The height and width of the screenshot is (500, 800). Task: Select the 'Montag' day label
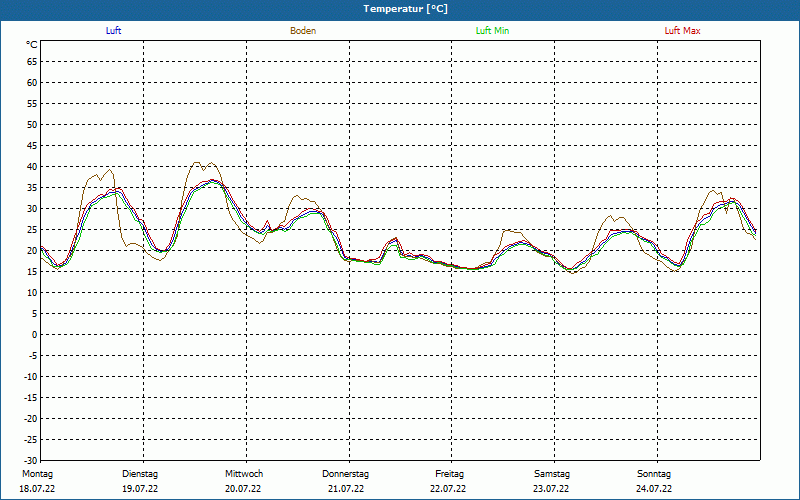pos(37,474)
